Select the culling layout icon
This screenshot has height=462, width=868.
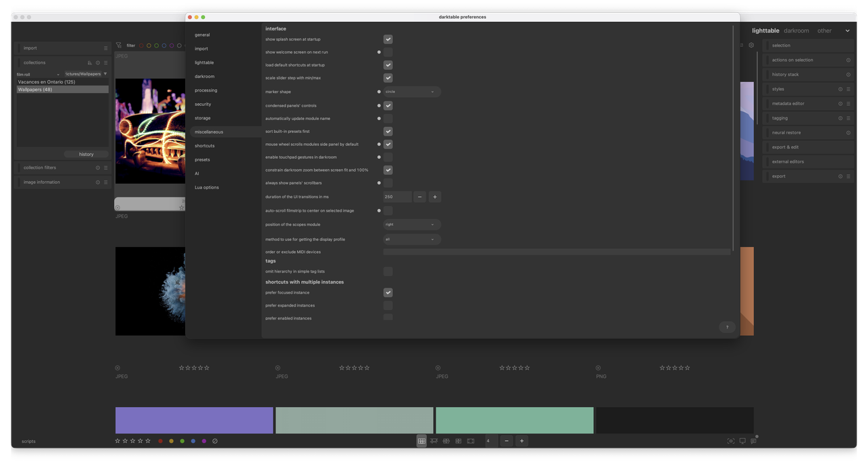446,441
